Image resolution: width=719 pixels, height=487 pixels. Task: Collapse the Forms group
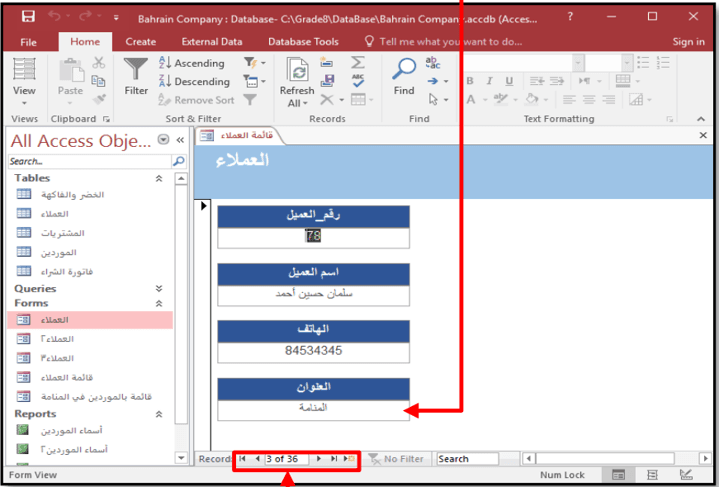pos(159,304)
